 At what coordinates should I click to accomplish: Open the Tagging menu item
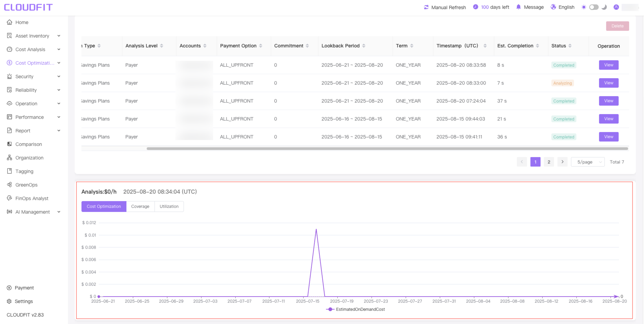[x=24, y=171]
